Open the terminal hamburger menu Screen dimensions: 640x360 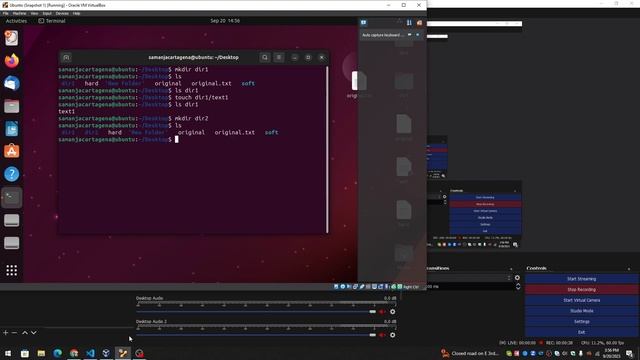279,58
